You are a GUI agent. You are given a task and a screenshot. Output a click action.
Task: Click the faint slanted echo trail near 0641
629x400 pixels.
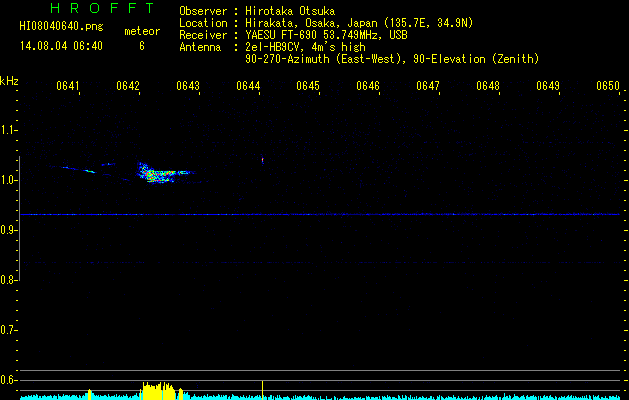tap(79, 169)
